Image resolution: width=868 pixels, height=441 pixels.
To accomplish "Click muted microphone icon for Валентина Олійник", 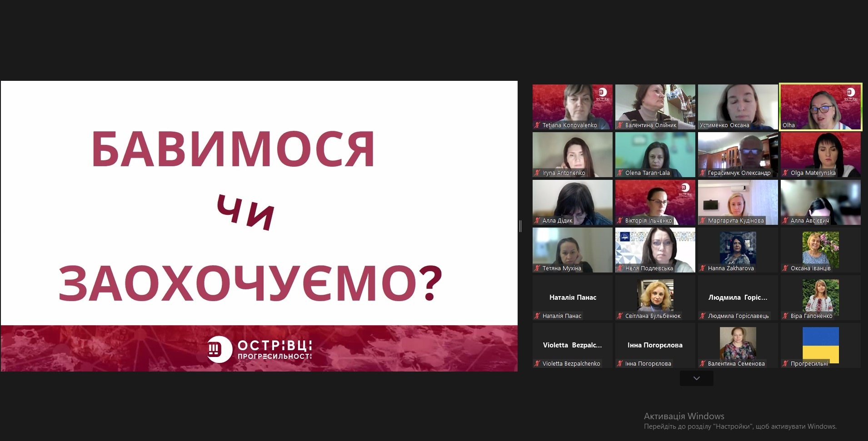I will click(x=620, y=125).
